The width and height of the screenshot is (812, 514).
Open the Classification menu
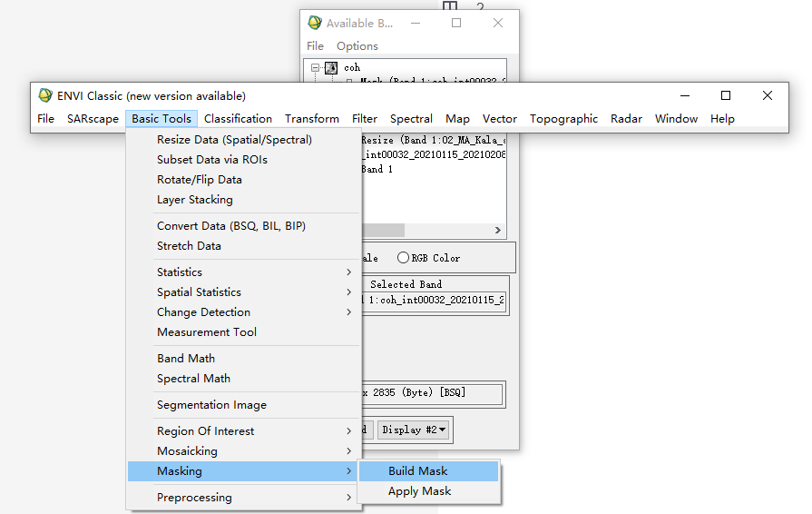238,119
